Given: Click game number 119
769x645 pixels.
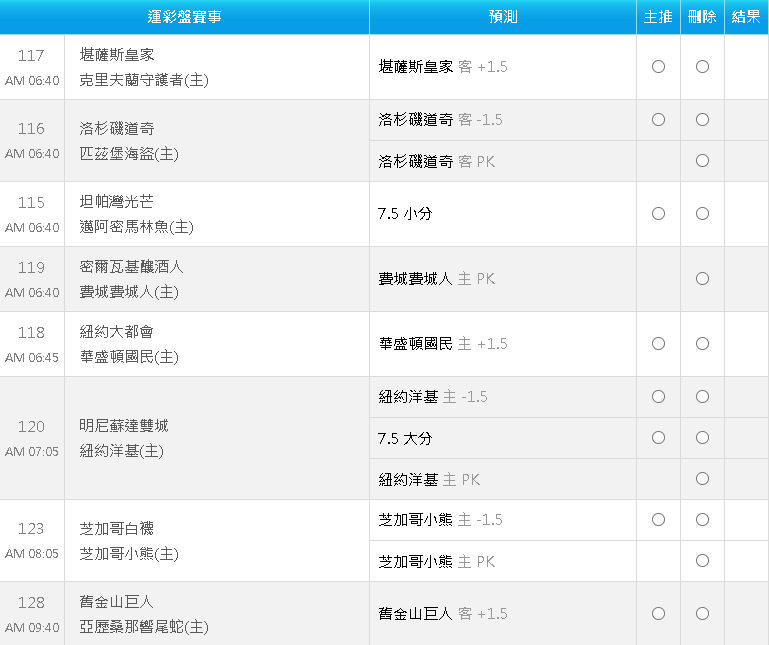Looking at the screenshot, I should point(31,267).
